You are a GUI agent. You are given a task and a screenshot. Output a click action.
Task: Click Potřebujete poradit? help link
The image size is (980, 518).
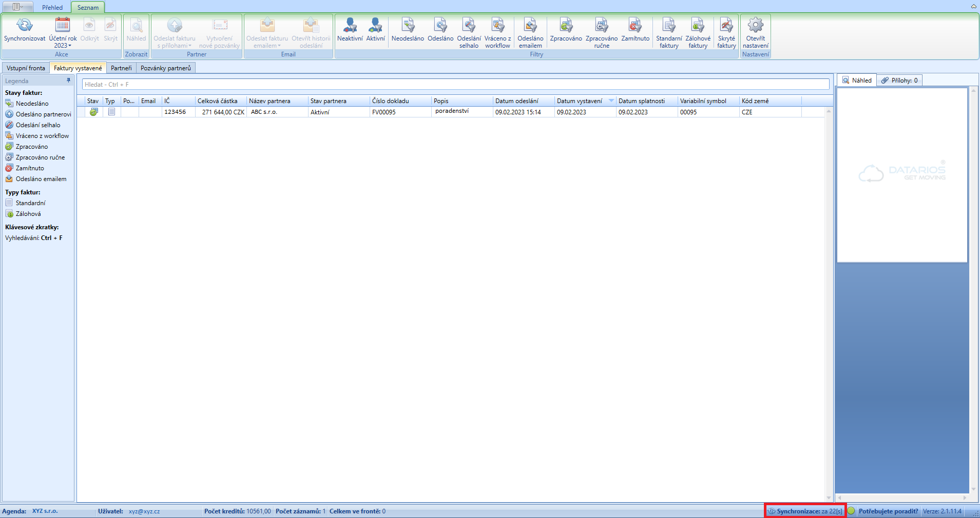click(x=888, y=511)
